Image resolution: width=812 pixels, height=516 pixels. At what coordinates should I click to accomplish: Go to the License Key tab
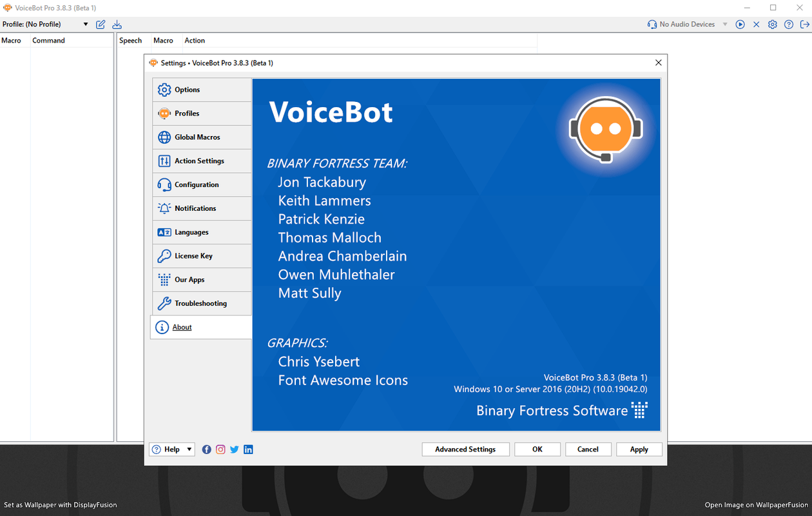point(202,256)
